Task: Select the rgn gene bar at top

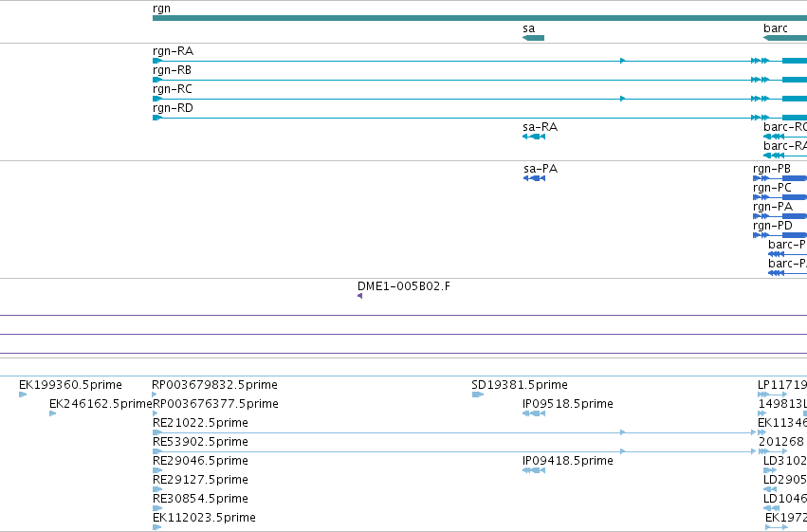Action: pos(480,18)
